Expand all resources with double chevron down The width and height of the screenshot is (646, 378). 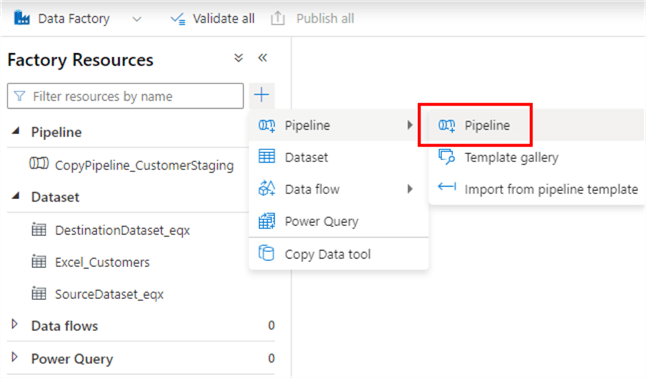239,58
